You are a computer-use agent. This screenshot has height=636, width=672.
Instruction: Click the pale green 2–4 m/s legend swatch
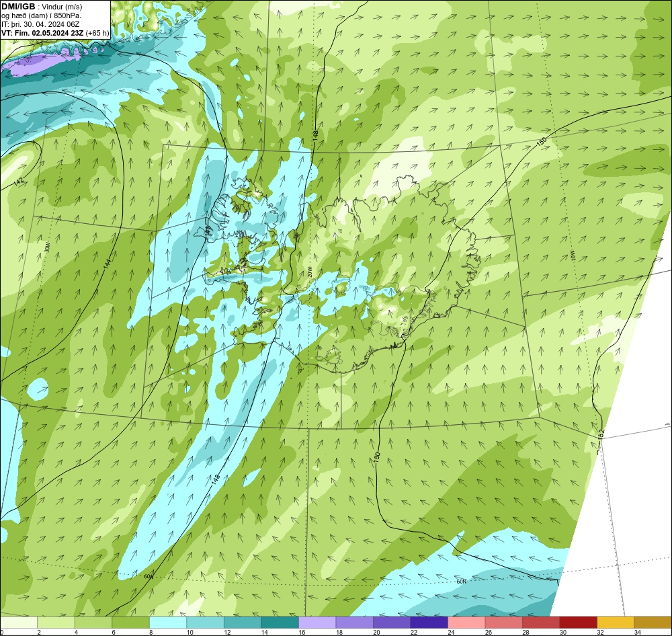pos(56,623)
